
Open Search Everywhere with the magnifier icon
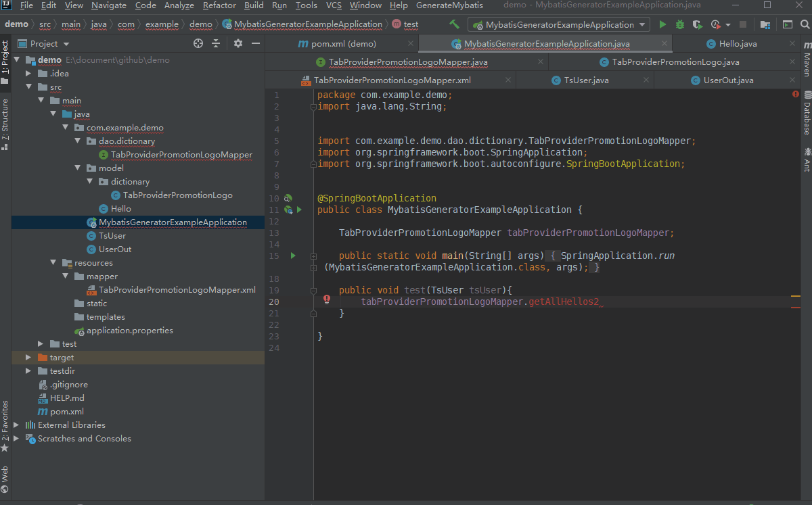point(805,23)
